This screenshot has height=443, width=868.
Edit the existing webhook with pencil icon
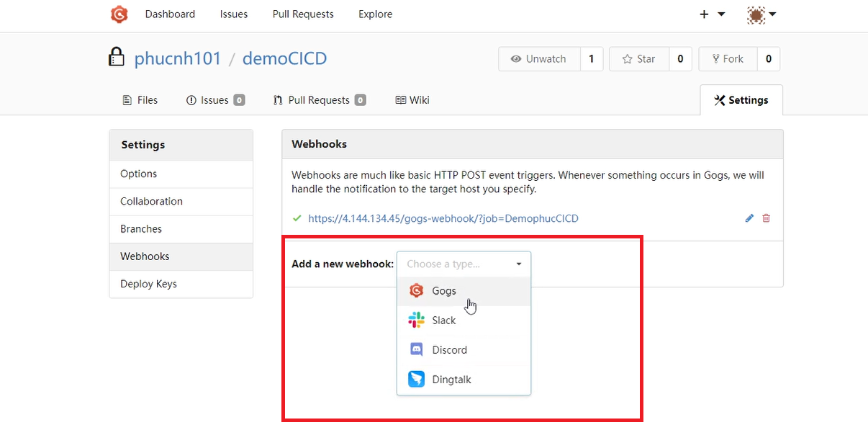coord(749,218)
